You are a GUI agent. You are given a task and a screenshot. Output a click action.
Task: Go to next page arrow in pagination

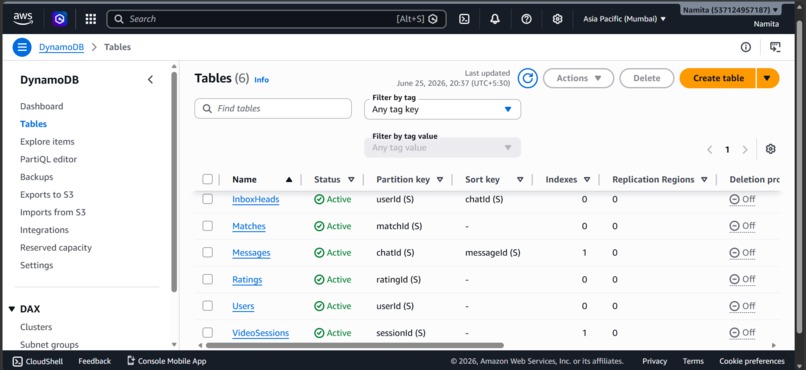[x=745, y=150]
